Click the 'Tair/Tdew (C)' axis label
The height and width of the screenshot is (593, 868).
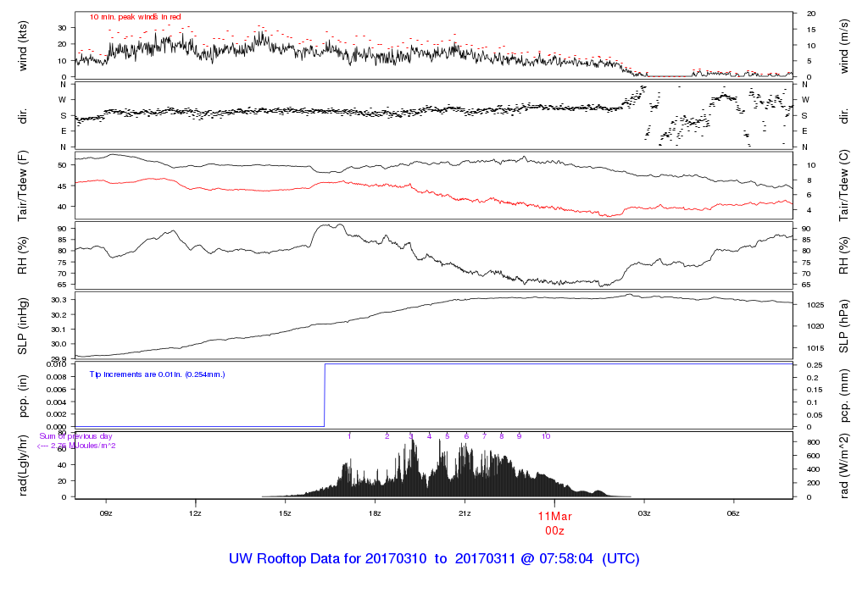point(843,186)
